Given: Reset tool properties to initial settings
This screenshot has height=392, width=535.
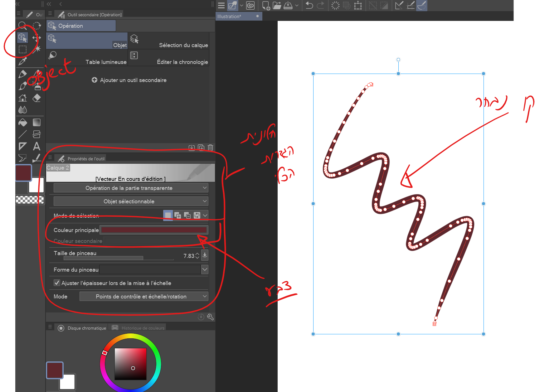Looking at the screenshot, I should 201,317.
